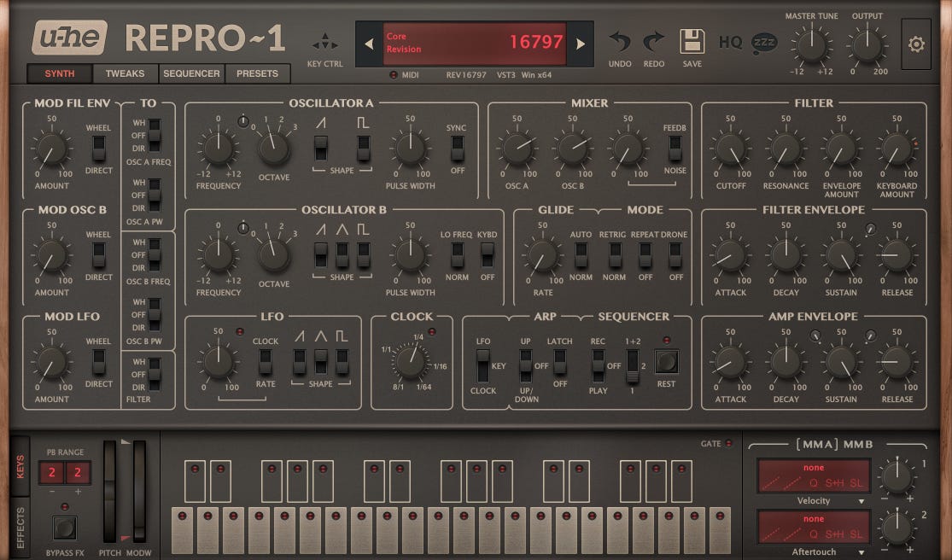This screenshot has width=952, height=560.
Task: Toggle Oscillator A sawtooth shape switch
Action: 320,148
